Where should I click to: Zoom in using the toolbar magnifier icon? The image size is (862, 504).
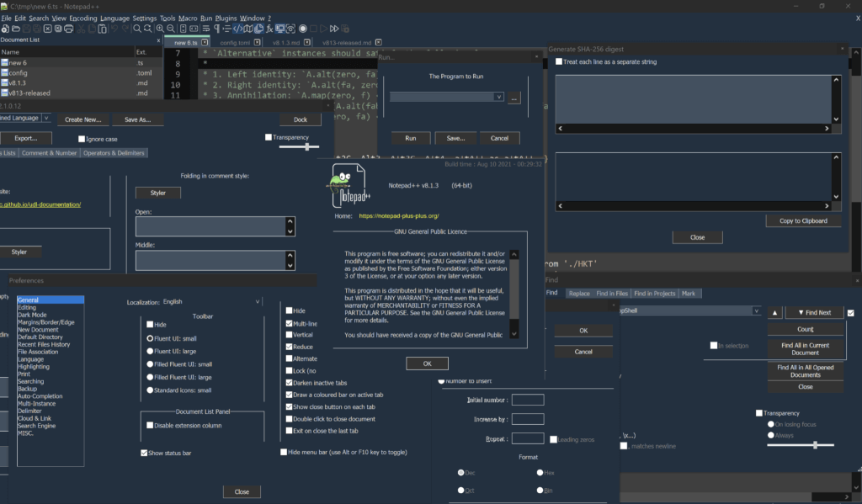[159, 29]
